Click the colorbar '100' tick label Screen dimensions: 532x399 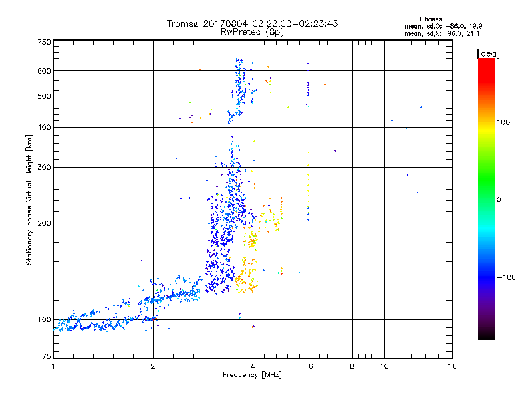[503, 122]
